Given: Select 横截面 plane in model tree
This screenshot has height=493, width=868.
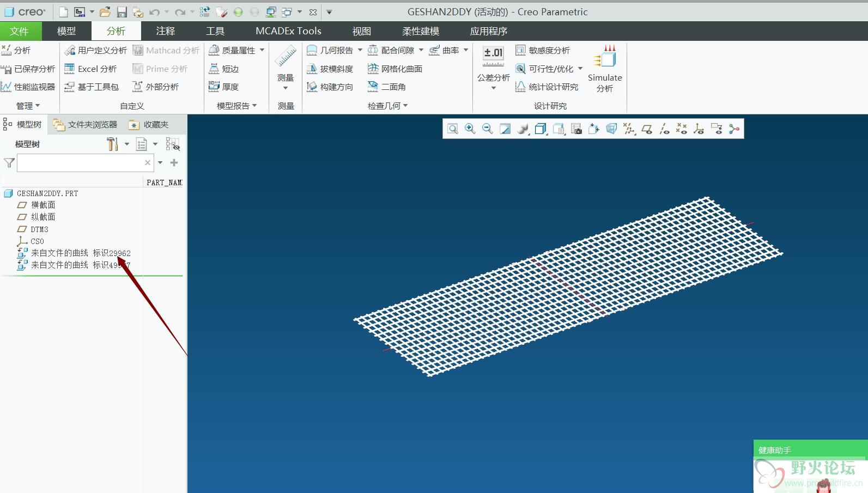Looking at the screenshot, I should click(36, 205).
